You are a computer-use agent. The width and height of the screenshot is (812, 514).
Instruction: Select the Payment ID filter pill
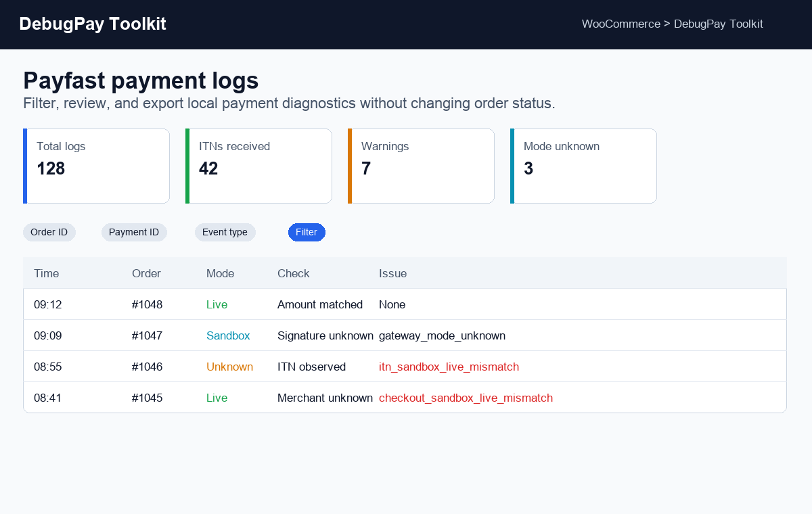pos(134,232)
